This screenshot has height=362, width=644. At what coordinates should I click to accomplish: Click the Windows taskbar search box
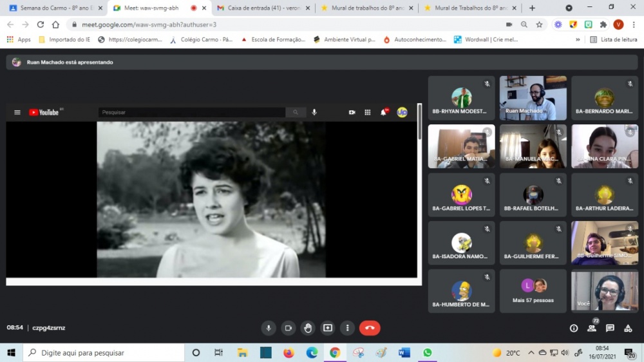coord(104,352)
